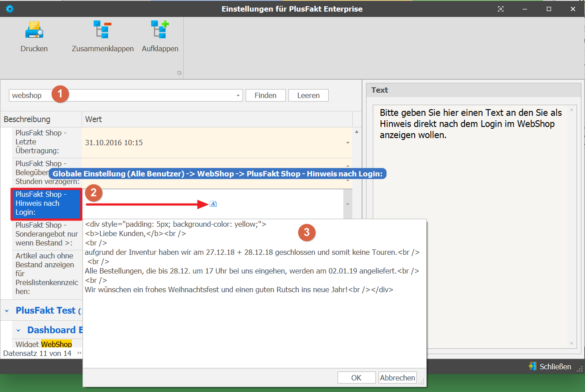
Task: Open the ribbon group dialog launcher
Action: (x=179, y=73)
